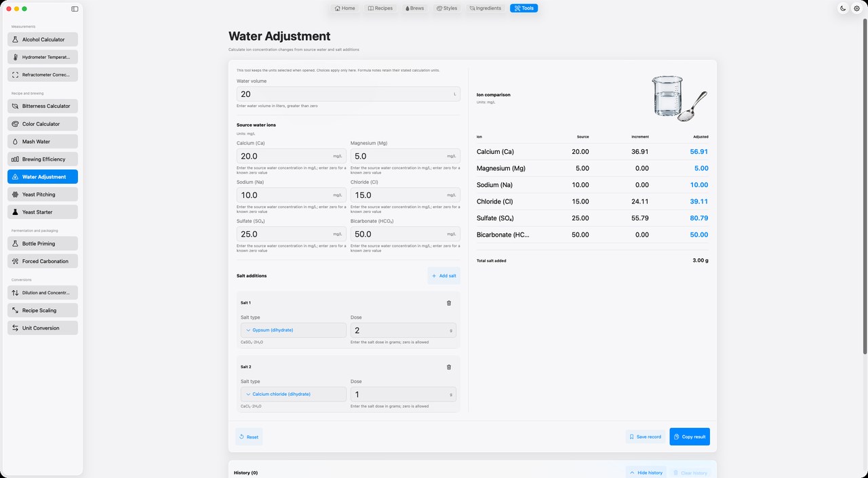Go to the Mash Water tool
The image size is (868, 478).
[x=43, y=142]
